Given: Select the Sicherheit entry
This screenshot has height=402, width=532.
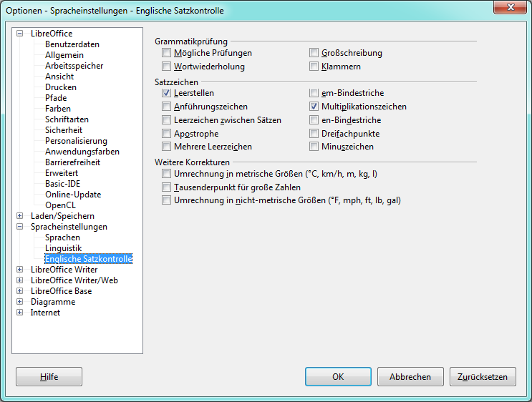Looking at the screenshot, I should (x=64, y=130).
